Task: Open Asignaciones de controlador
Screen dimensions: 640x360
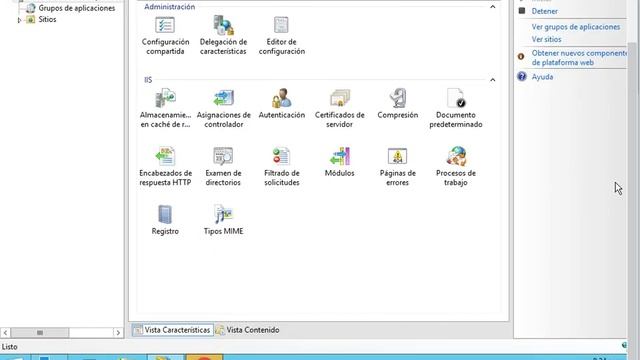Action: (x=223, y=109)
